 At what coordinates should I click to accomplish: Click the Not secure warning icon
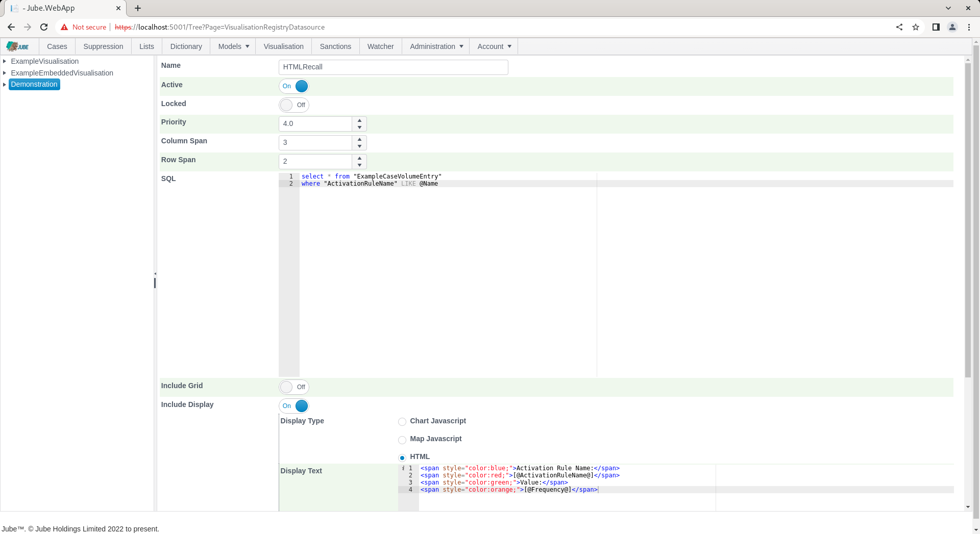(x=64, y=27)
